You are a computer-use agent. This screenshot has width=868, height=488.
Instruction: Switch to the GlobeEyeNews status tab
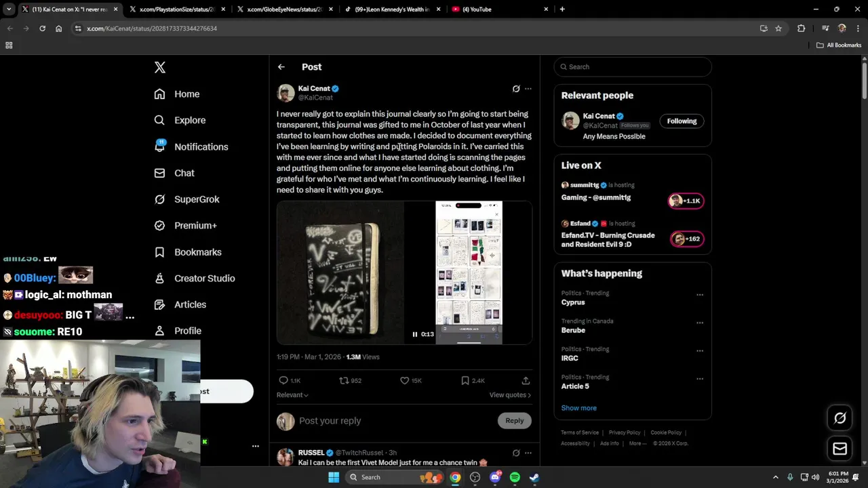pyautogui.click(x=283, y=9)
